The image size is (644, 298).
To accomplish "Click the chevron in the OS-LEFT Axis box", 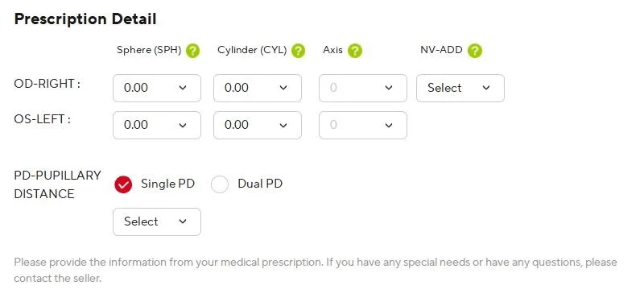I will click(x=389, y=125).
